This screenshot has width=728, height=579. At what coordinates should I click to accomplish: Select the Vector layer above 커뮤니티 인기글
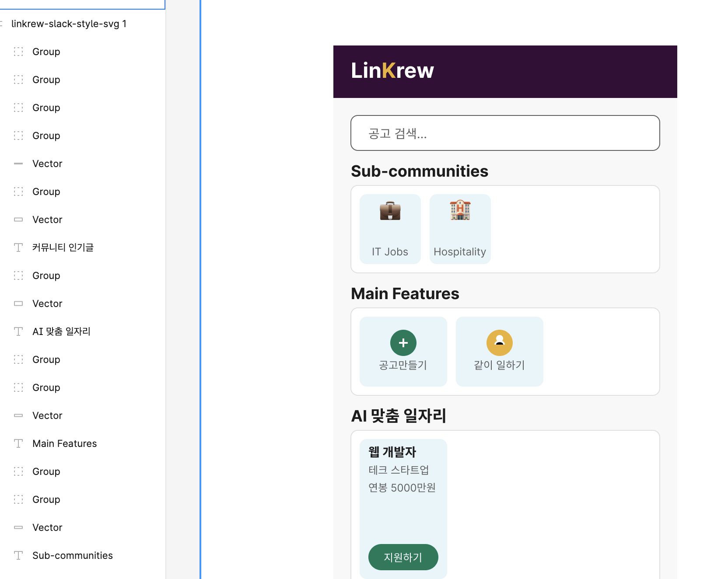click(x=47, y=220)
